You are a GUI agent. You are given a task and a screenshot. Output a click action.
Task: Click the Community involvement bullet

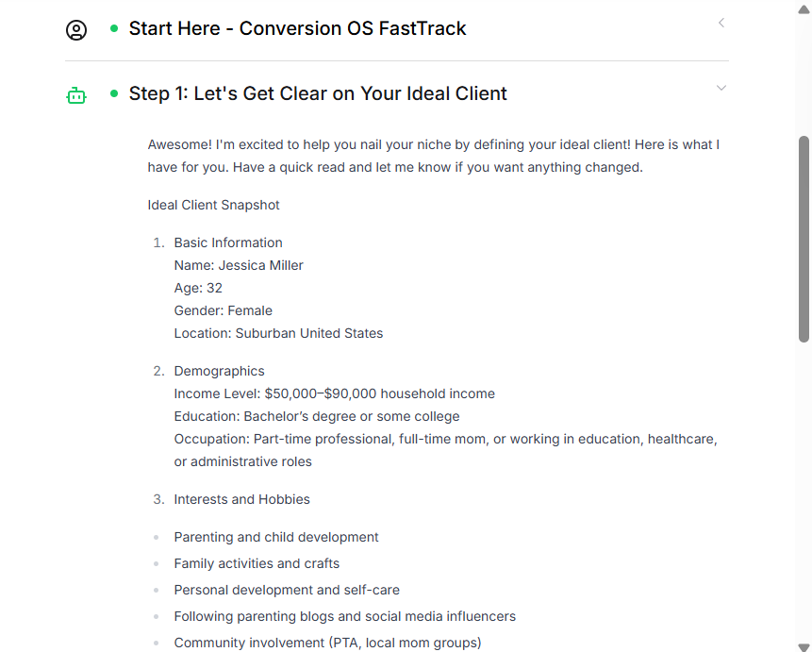(x=327, y=643)
